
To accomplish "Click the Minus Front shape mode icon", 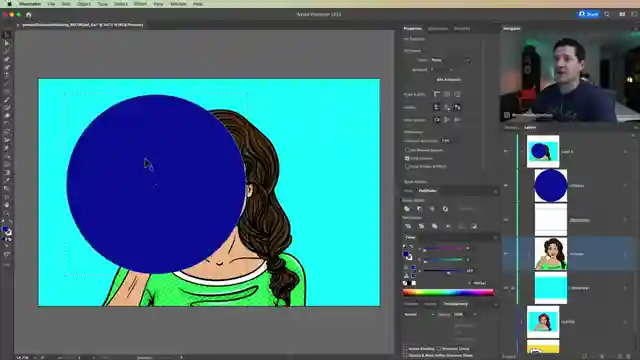I will (x=420, y=209).
